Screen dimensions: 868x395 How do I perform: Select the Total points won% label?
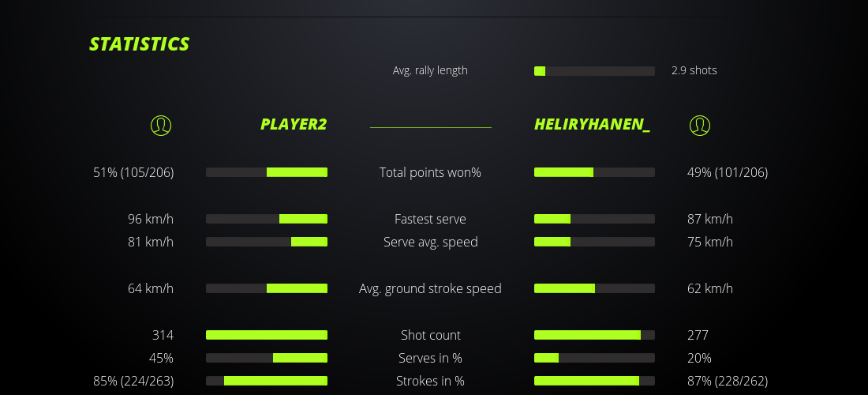click(x=430, y=172)
